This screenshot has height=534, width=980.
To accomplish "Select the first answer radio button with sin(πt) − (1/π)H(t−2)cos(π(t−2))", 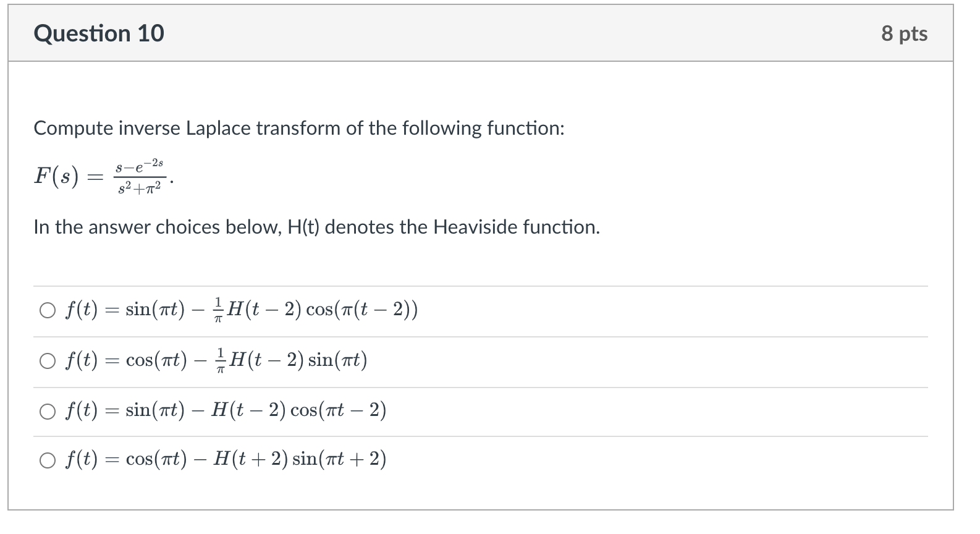I will (x=48, y=310).
